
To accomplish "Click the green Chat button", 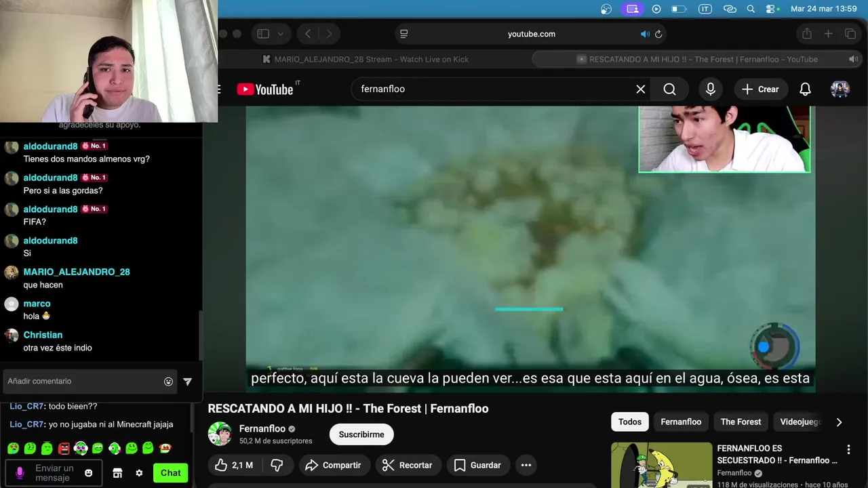I will click(x=170, y=473).
